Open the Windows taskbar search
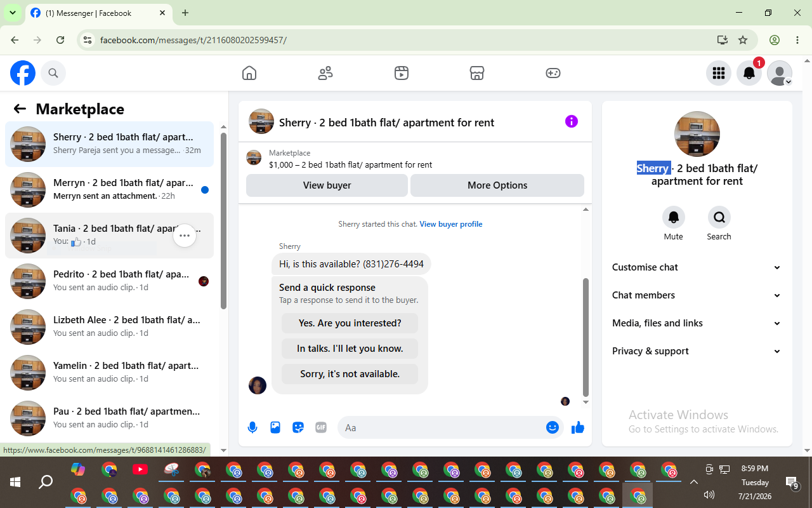 tap(46, 482)
